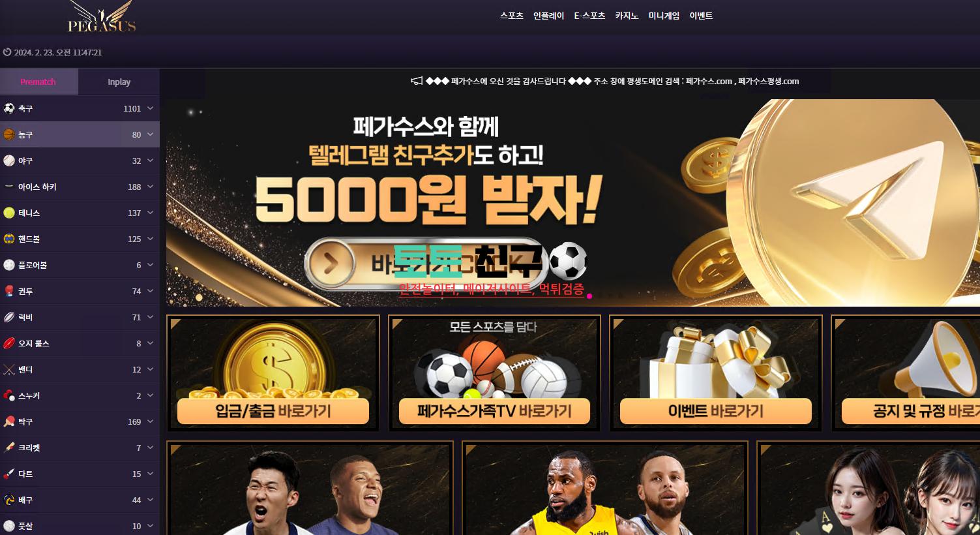Open the 미니게임 menu item
Screen dimensions: 980x535
(x=664, y=16)
